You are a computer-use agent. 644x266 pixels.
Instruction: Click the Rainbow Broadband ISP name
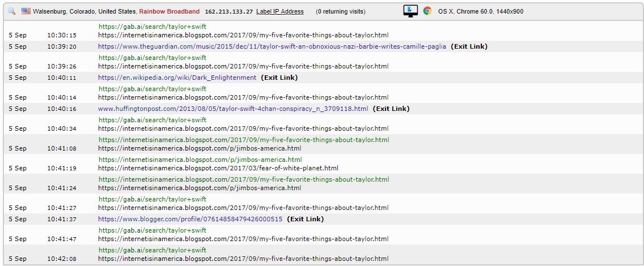point(169,11)
